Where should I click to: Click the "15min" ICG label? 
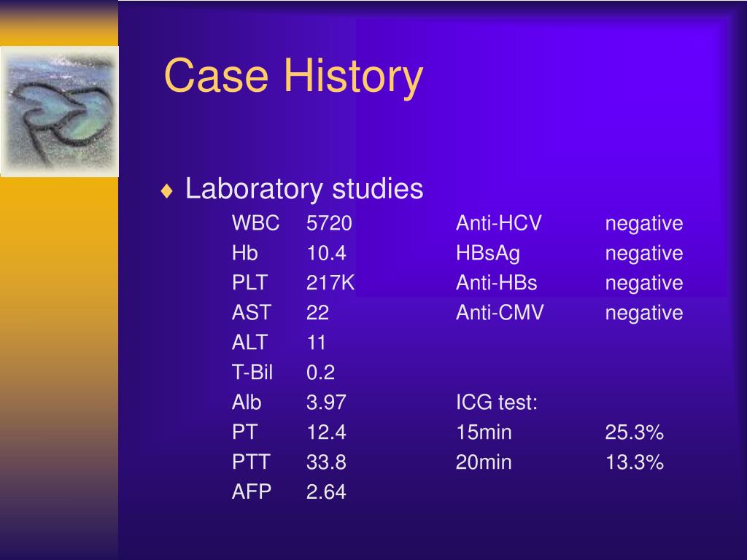coord(484,432)
